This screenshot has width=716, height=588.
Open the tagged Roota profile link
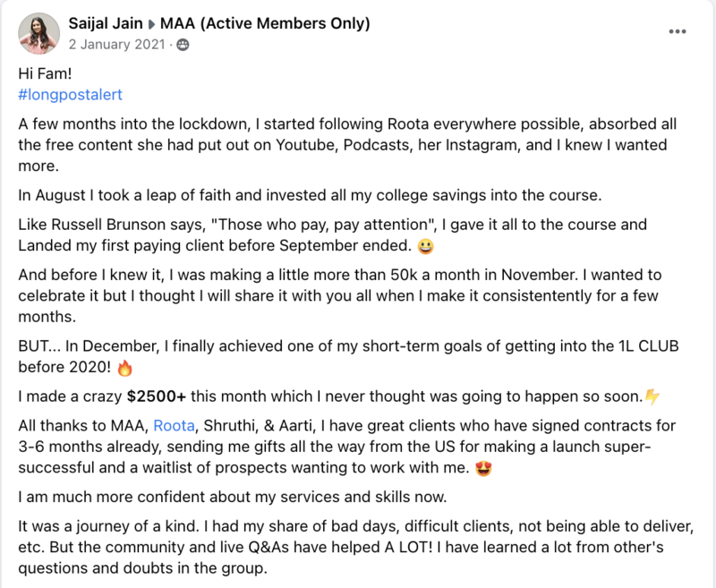[174, 425]
